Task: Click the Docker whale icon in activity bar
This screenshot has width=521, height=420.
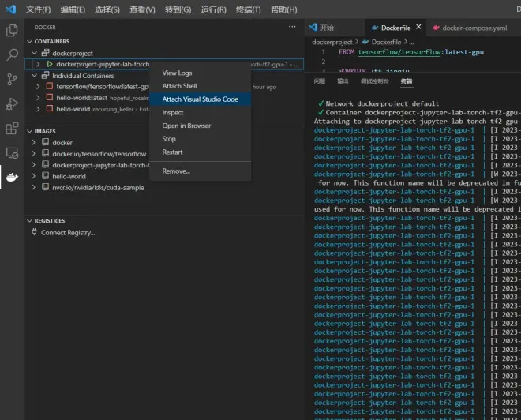Action: point(12,178)
